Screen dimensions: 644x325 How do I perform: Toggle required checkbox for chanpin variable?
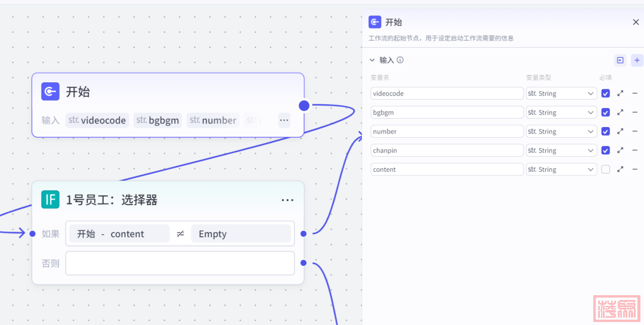(x=605, y=150)
